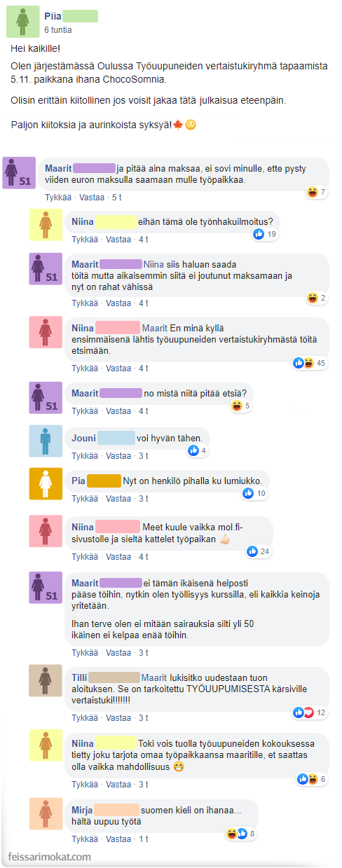View the 12 heart reactions on Tilli's comment
Screen dimensions: 342x868
click(x=310, y=712)
